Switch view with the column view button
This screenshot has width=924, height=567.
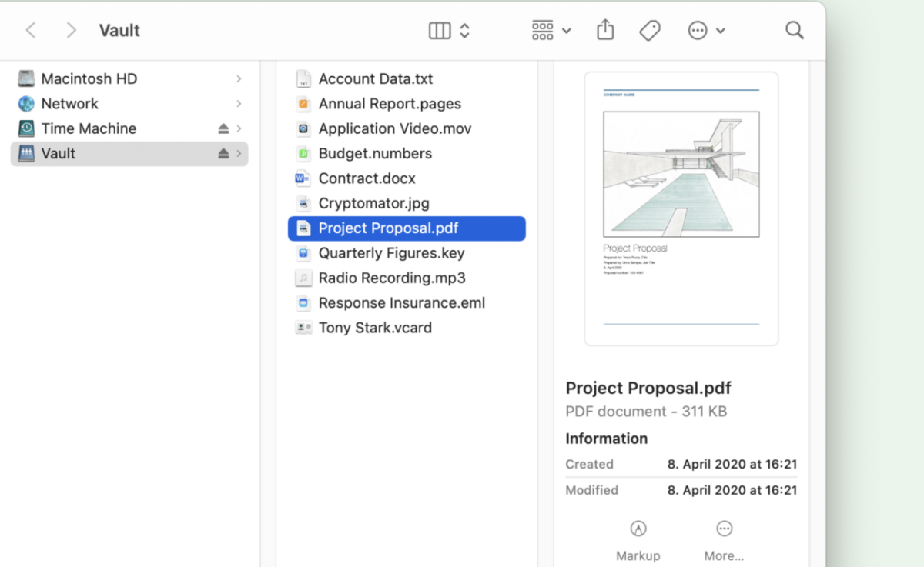440,31
